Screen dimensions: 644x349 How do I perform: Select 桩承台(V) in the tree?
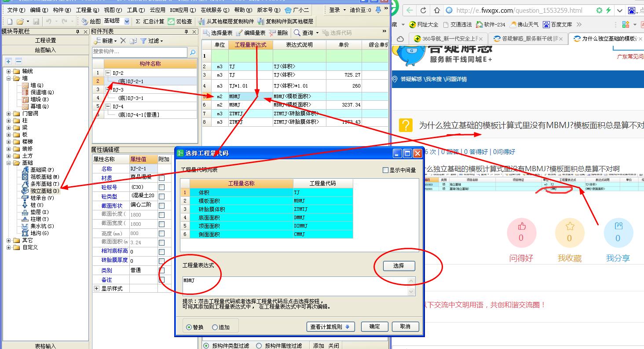pyautogui.click(x=42, y=198)
